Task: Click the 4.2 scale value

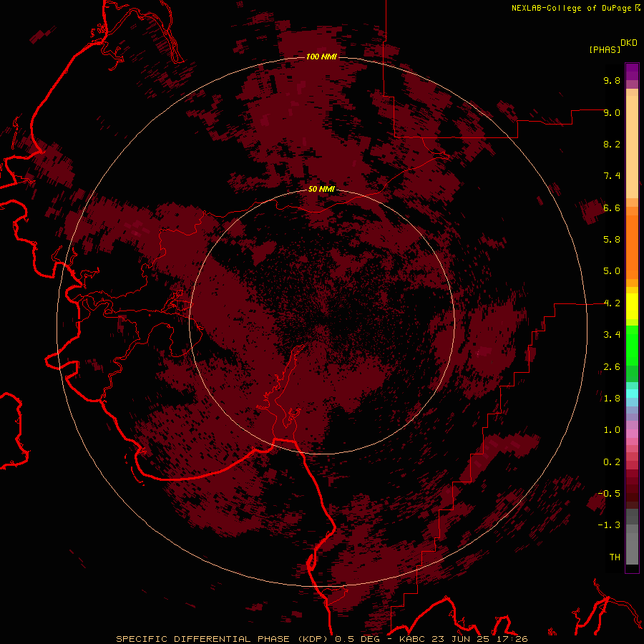Action: click(x=612, y=303)
